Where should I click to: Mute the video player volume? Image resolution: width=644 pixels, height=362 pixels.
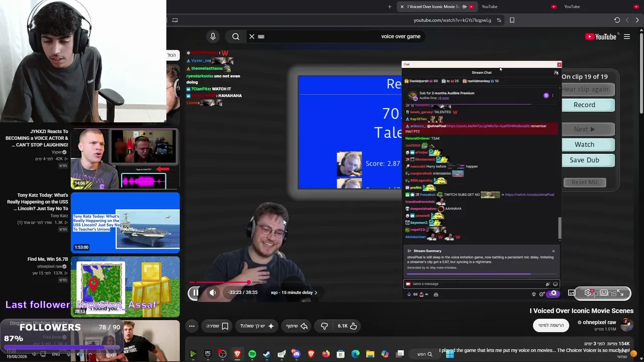tap(213, 293)
